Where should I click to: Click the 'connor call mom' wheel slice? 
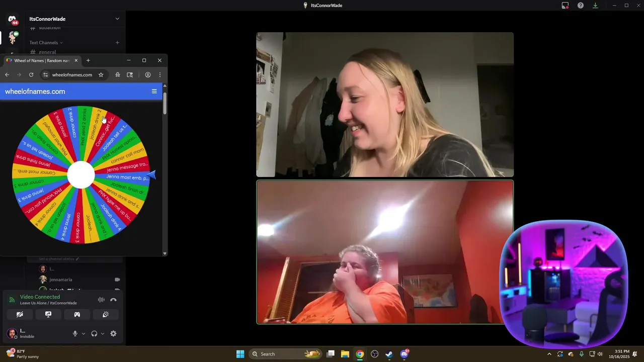127,154
